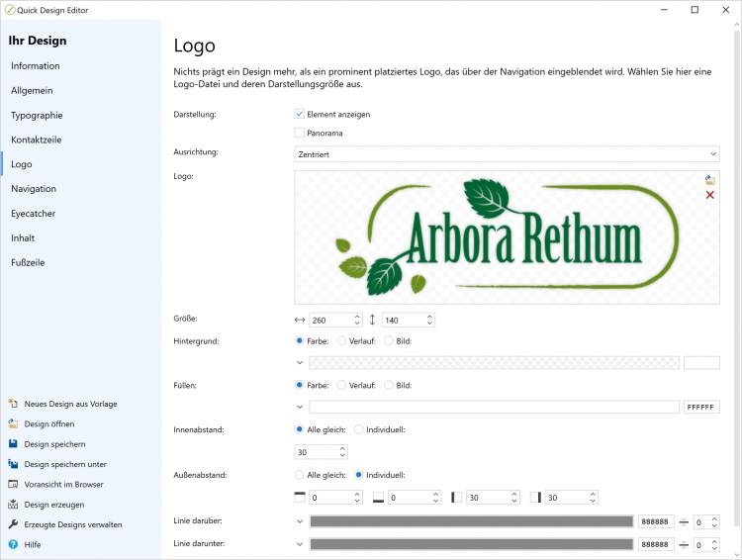Click Design speichern unter
742x560 pixels.
pos(65,464)
